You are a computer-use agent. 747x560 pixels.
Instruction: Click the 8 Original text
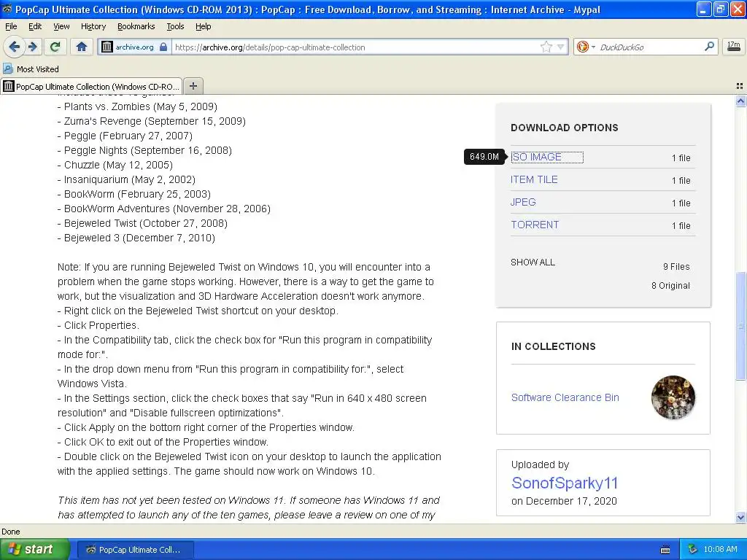pyautogui.click(x=670, y=286)
